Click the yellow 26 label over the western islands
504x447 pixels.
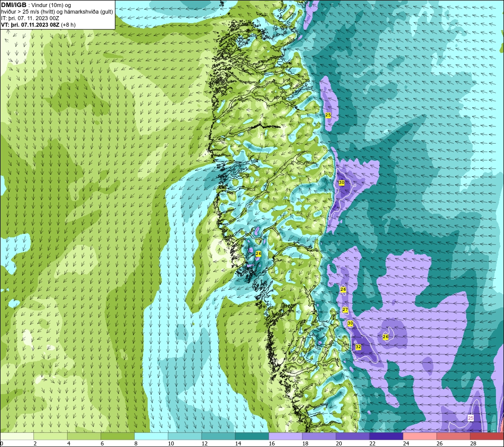[x=259, y=253]
